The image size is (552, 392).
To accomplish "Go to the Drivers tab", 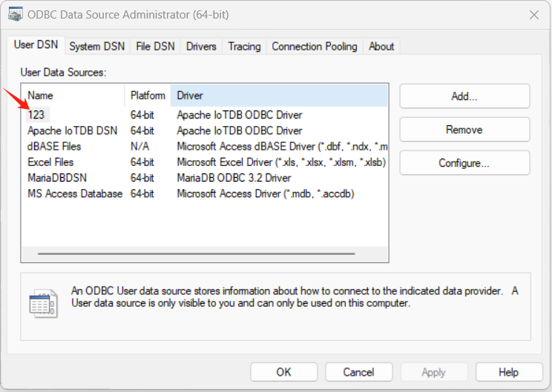I will click(201, 46).
